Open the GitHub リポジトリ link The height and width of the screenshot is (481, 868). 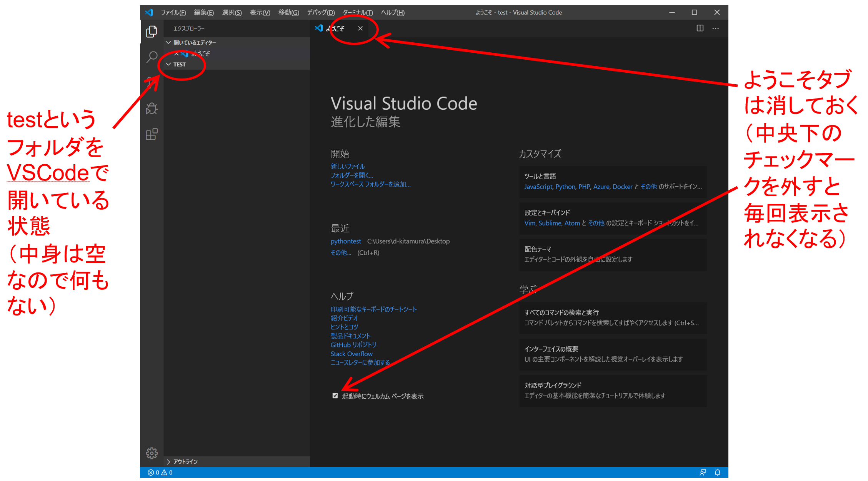[x=353, y=345]
